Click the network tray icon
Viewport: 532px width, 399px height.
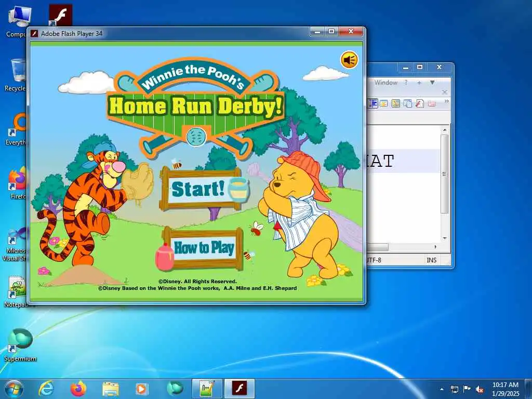coord(454,389)
